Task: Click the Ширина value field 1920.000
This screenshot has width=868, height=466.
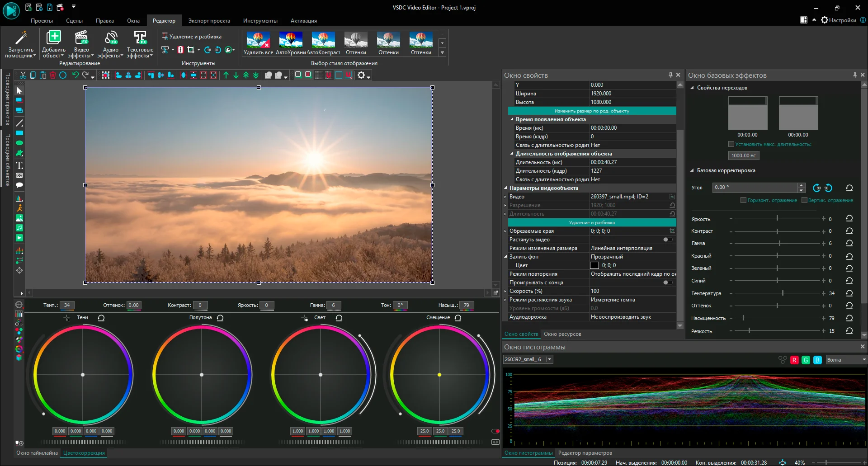Action: (x=632, y=94)
